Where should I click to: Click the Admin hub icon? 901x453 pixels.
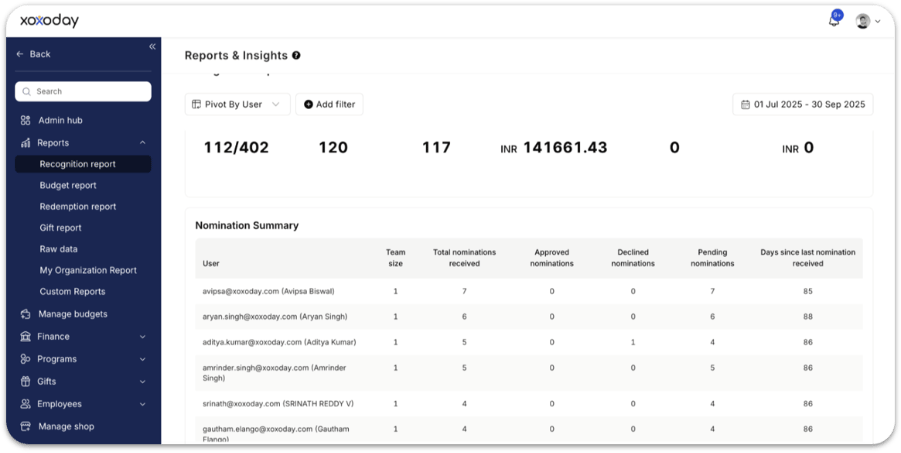[x=25, y=120]
